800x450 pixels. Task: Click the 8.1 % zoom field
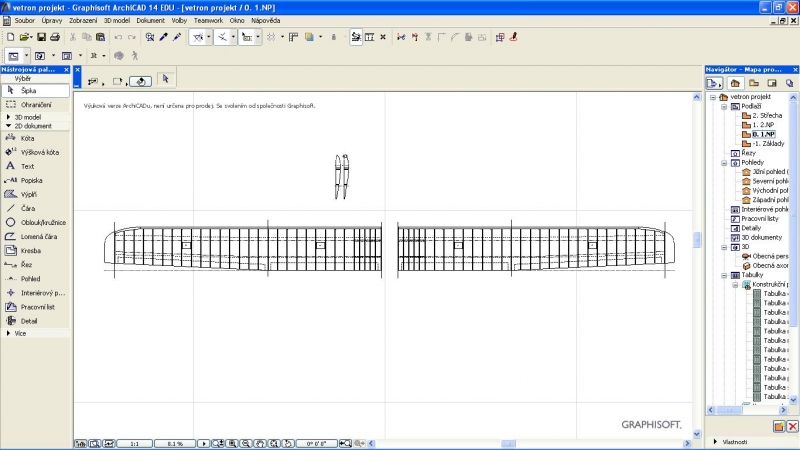175,443
